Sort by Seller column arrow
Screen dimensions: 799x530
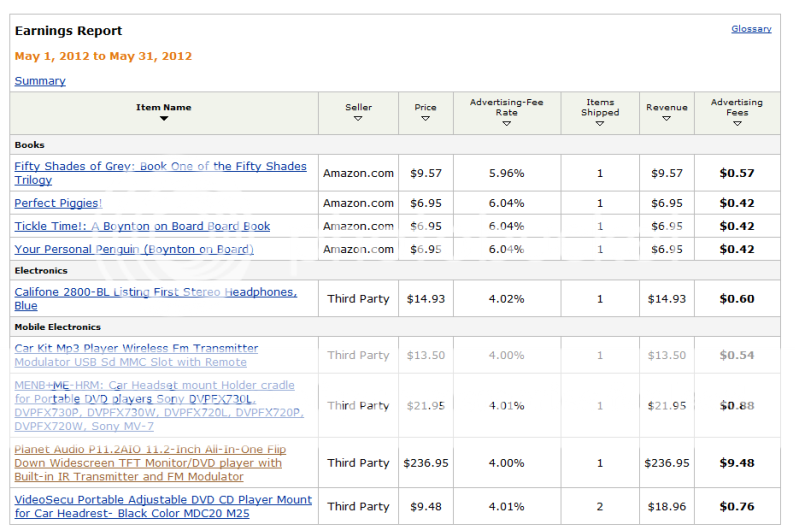(x=358, y=118)
